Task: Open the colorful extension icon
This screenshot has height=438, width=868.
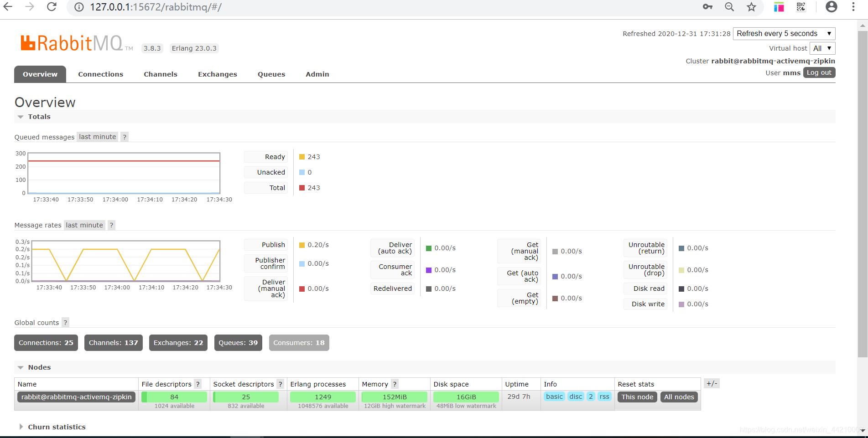Action: point(779,7)
